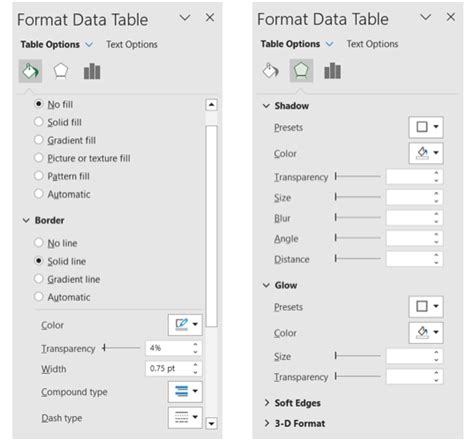This screenshot has width=474, height=441.
Task: Click the Shadow Size slider
Action: pos(358,197)
